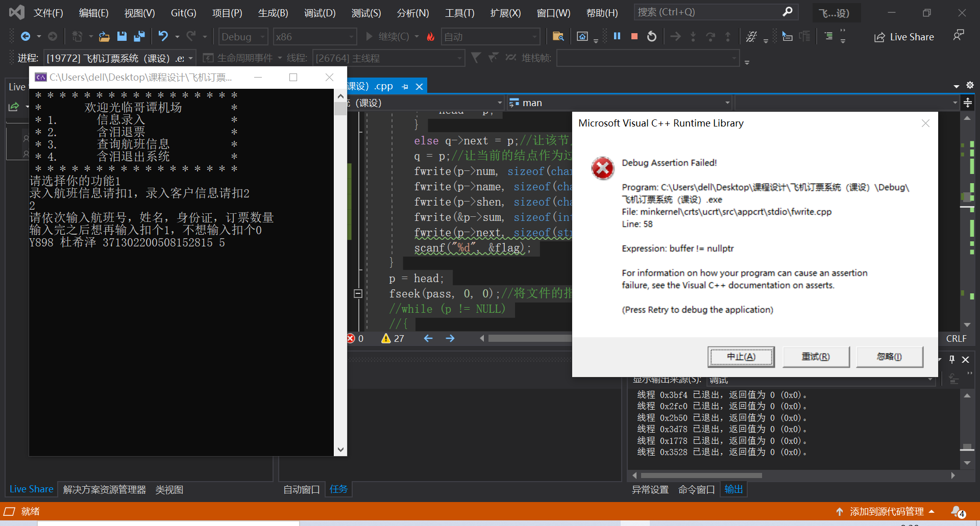980x526 pixels.
Task: Open the 堆栈帧 stack frame dropdown
Action: 648,58
